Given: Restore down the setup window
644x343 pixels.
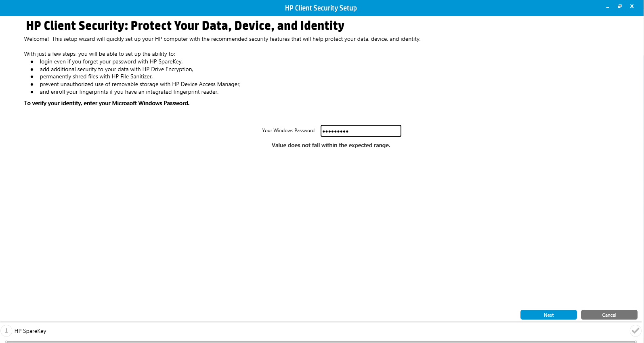Looking at the screenshot, I should pyautogui.click(x=619, y=6).
